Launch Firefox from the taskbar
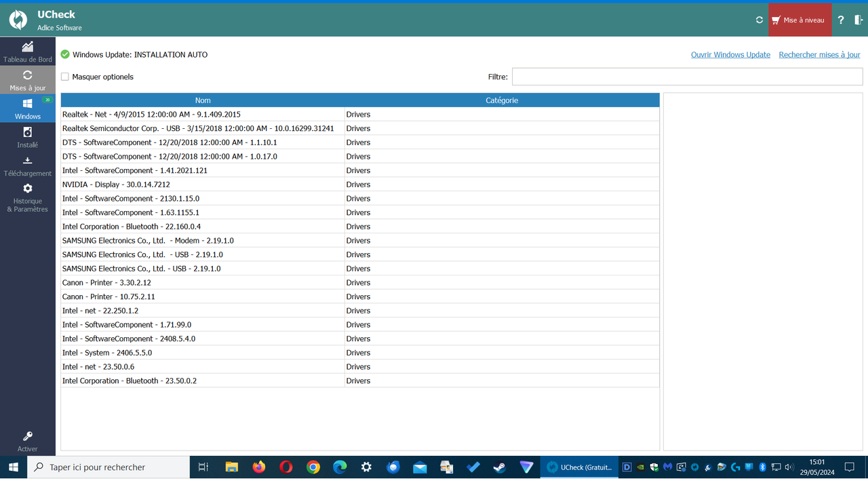This screenshot has width=868, height=481. [x=259, y=467]
